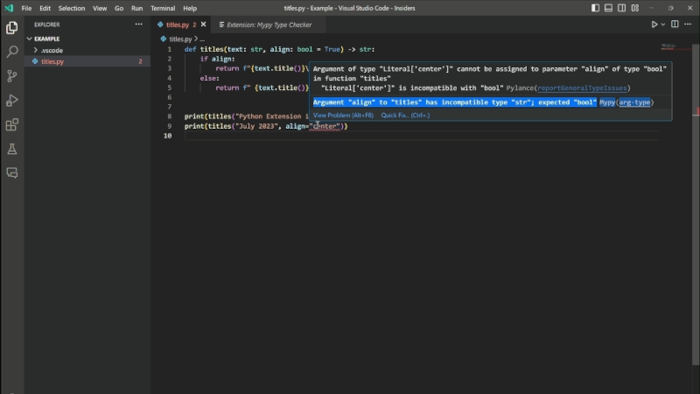Open the Extensions view
Viewport: 700px width, 394px height.
click(12, 124)
